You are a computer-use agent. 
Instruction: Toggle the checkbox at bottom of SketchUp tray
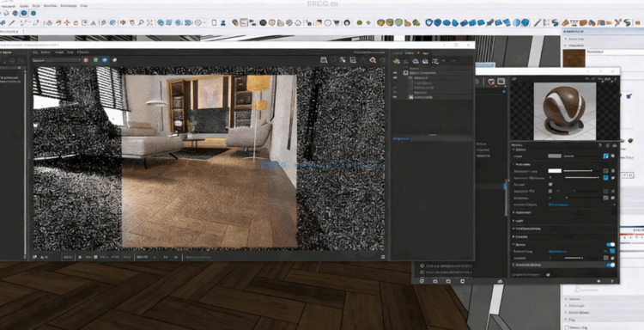568,327
